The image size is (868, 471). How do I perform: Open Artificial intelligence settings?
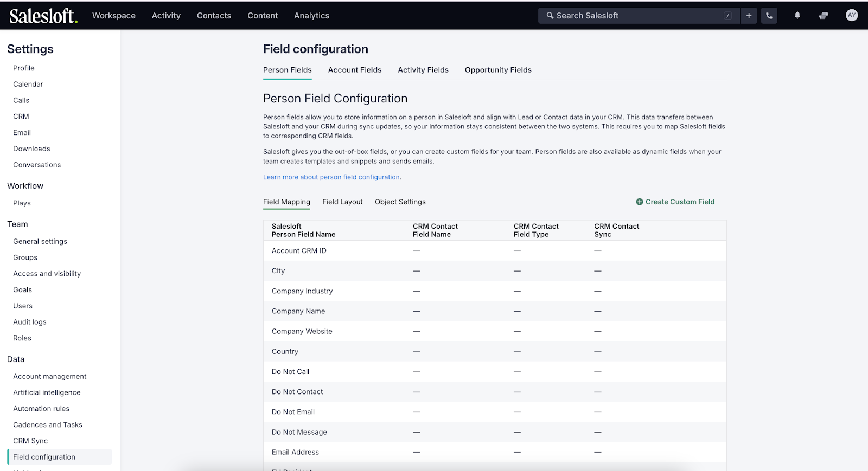47,392
